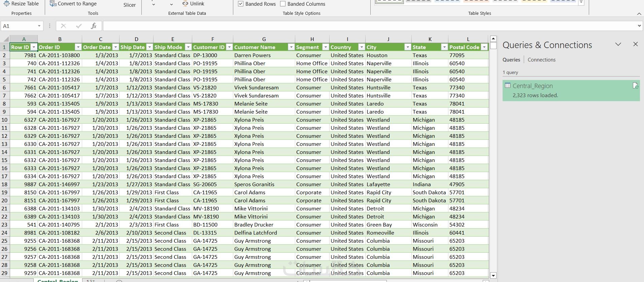This screenshot has width=644, height=282.
Task: Open the Customer ID filter dropdown
Action: [229, 47]
